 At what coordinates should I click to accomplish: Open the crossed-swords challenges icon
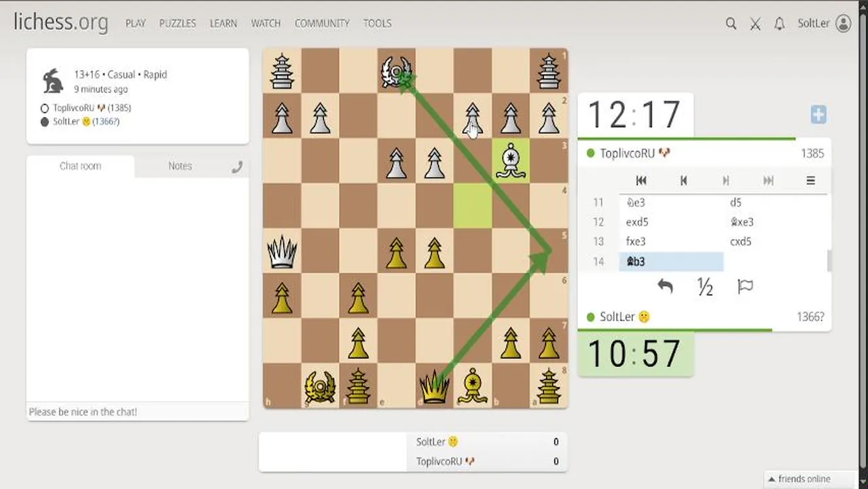(x=755, y=23)
